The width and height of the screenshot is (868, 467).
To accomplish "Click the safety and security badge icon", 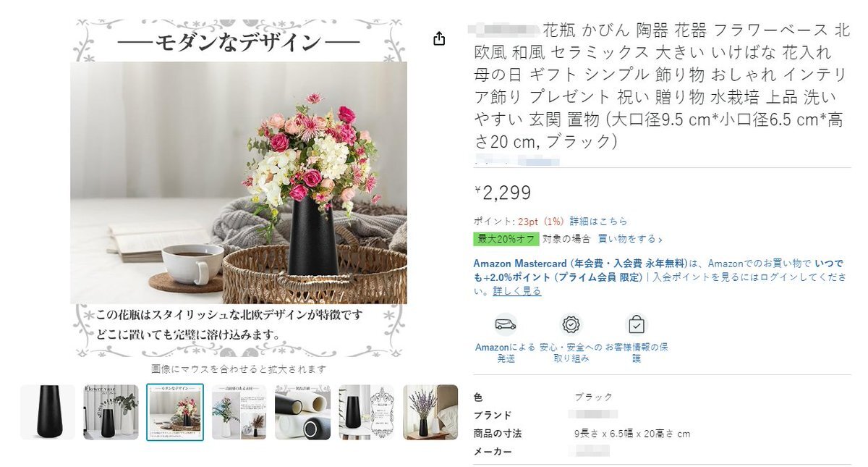I will coord(571,324).
